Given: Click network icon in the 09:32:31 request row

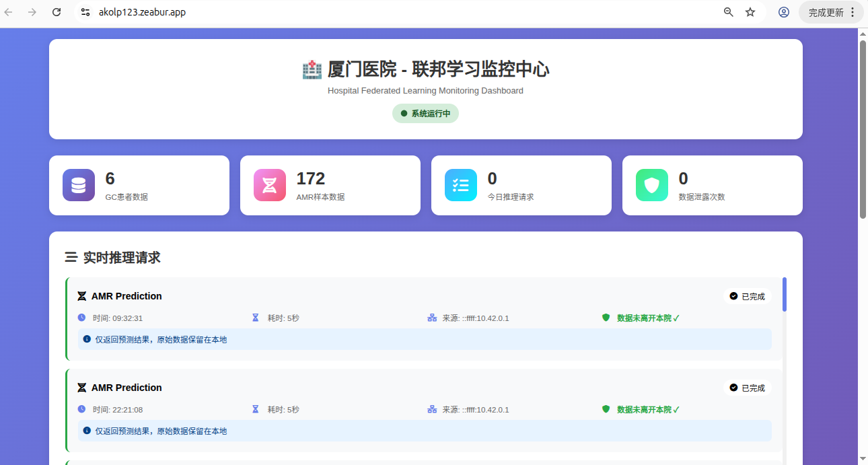Looking at the screenshot, I should [x=432, y=318].
